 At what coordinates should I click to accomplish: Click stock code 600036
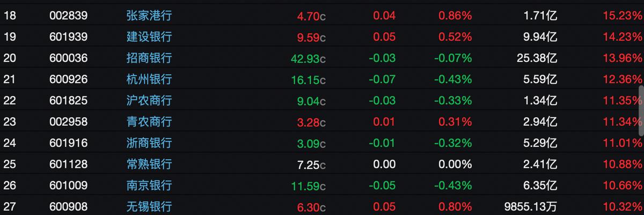coord(68,58)
